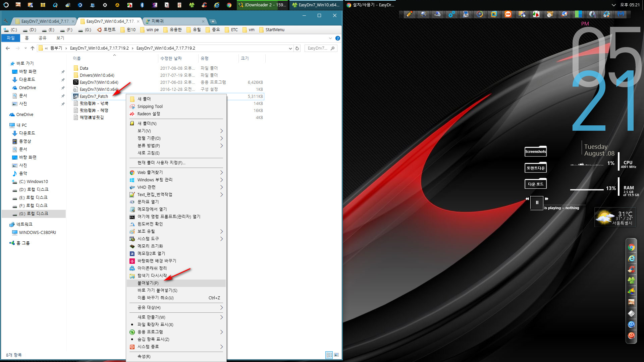
Task: Open Internet Explorer from the right dock
Action: [x=631, y=258]
